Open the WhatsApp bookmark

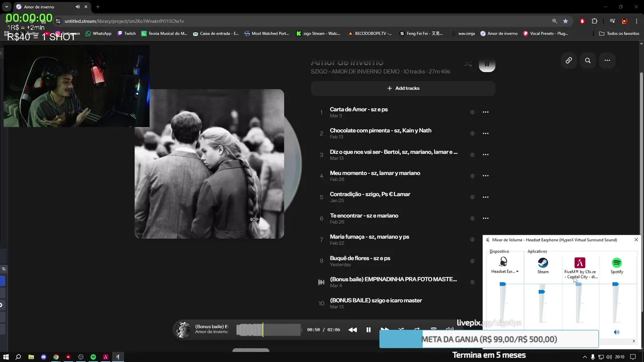pyautogui.click(x=98, y=34)
